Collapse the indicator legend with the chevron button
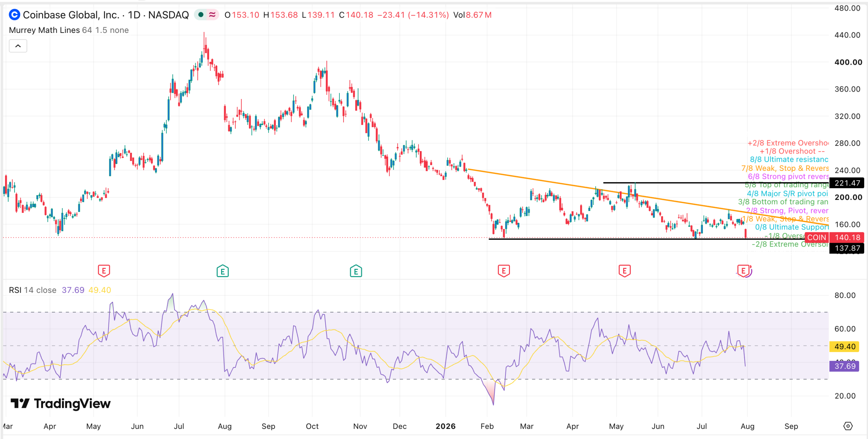 [18, 46]
